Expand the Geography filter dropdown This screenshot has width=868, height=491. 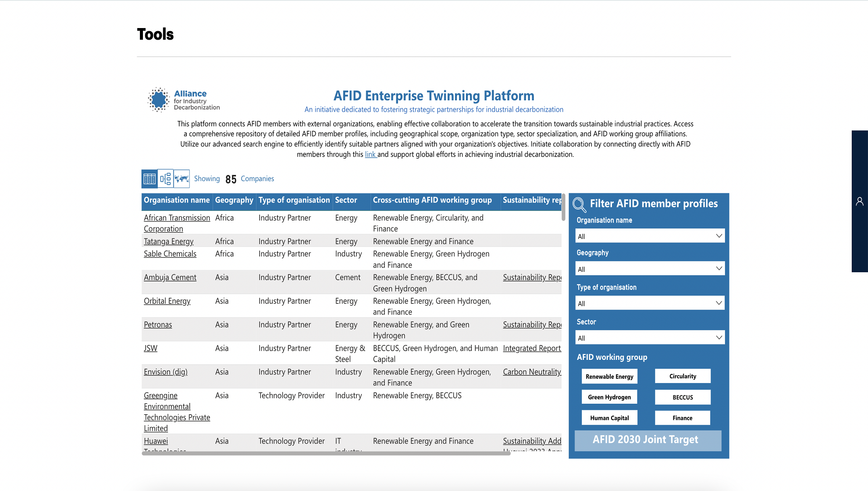[x=650, y=269]
